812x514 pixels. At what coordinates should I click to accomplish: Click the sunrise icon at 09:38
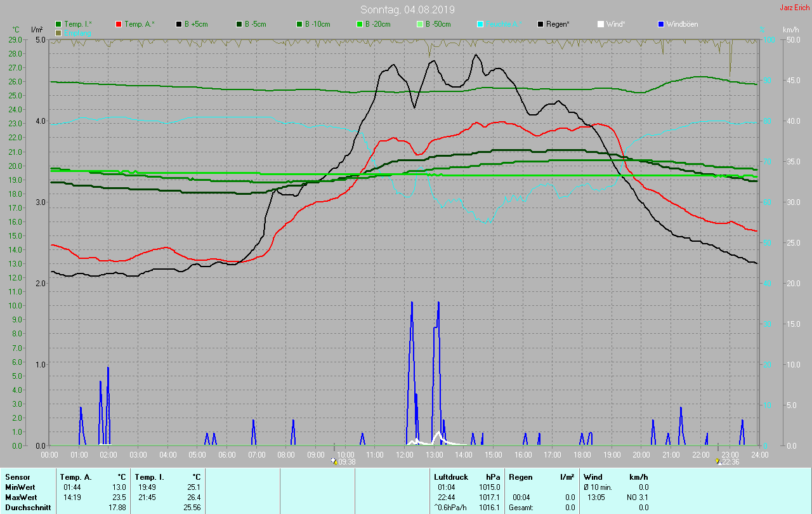[334, 461]
